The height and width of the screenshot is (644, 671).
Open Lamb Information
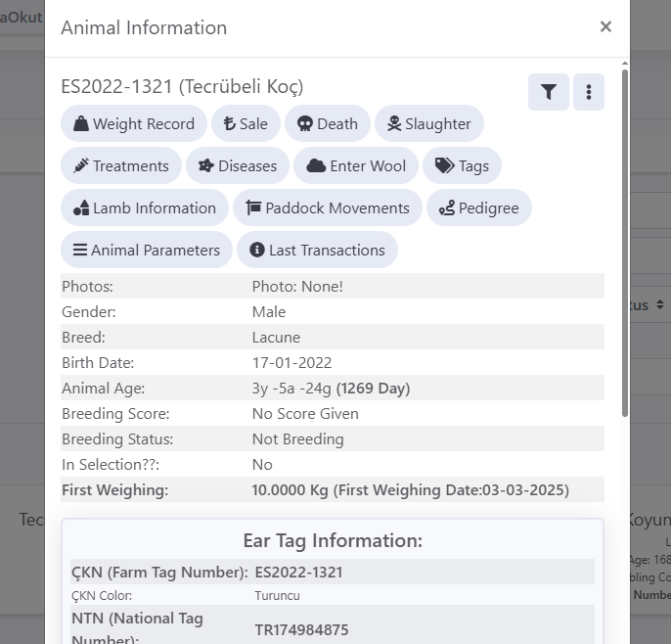click(x=145, y=207)
